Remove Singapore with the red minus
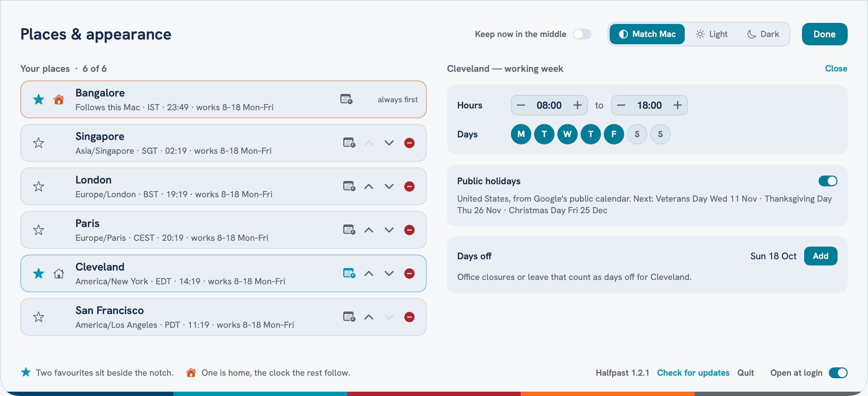 (409, 143)
